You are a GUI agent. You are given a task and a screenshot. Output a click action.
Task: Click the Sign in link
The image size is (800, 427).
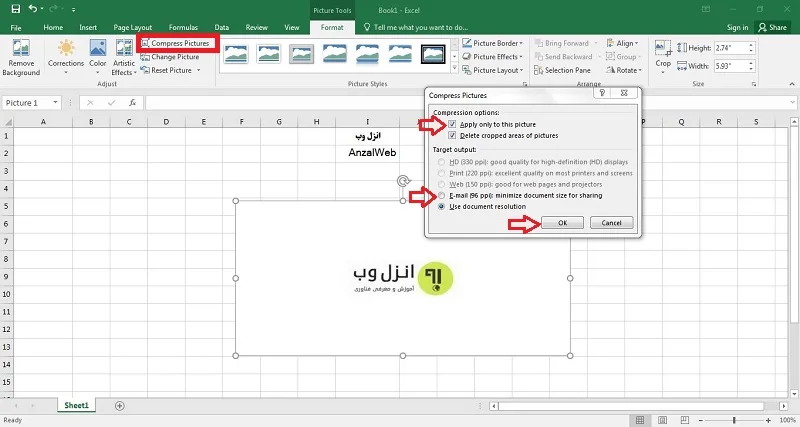pos(737,28)
